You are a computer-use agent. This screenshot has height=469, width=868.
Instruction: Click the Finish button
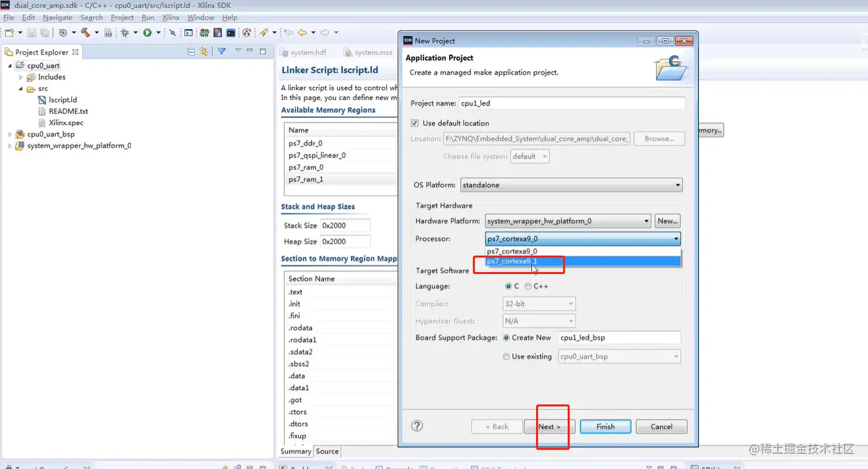pyautogui.click(x=605, y=427)
